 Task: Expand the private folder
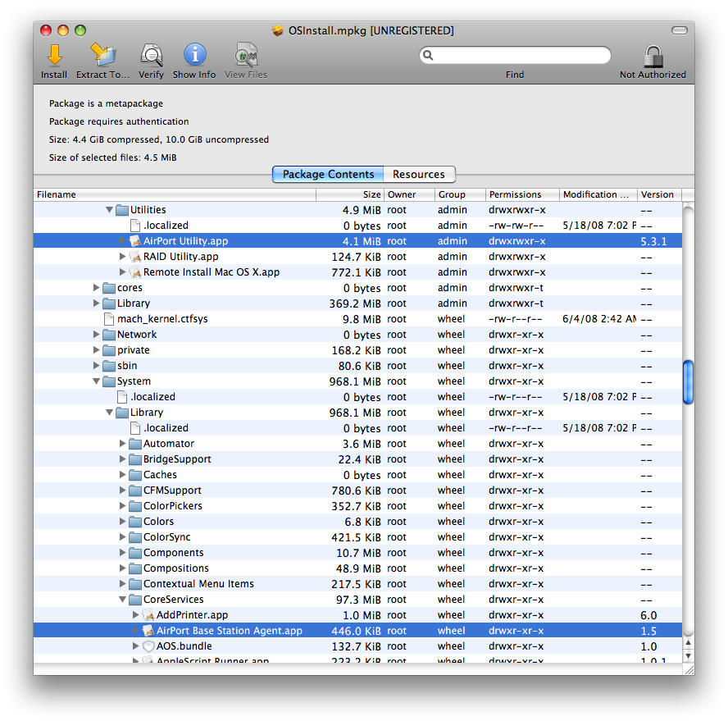click(96, 349)
